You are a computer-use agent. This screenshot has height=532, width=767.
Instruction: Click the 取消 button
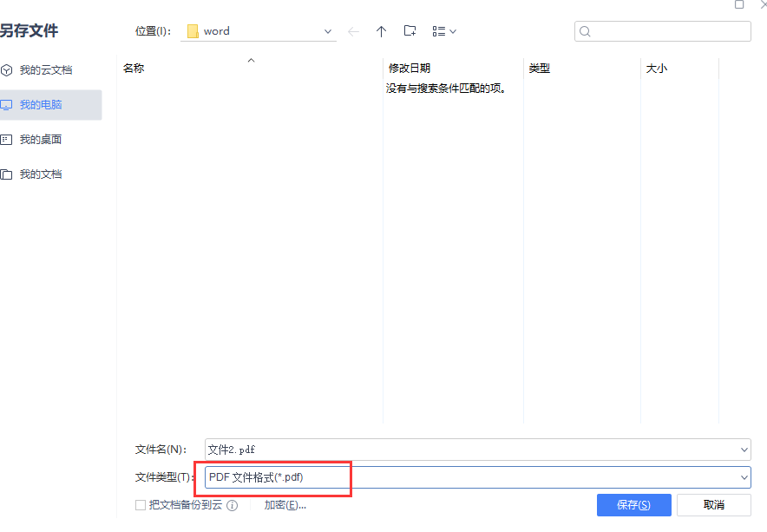coord(714,505)
